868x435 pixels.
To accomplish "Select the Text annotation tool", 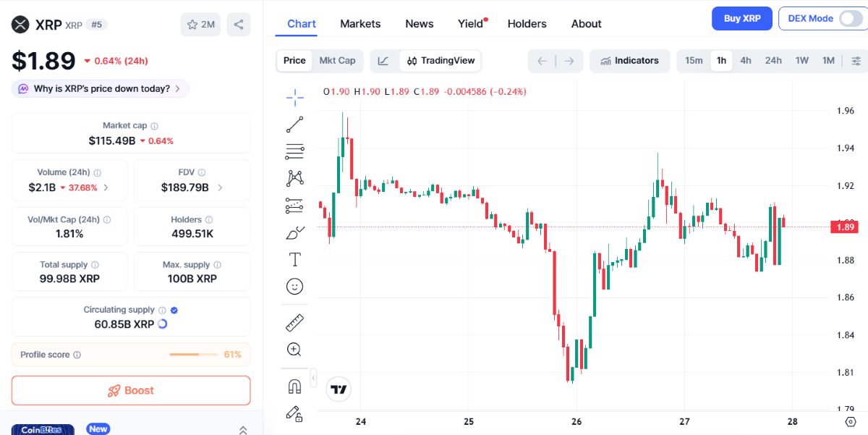I will (294, 258).
